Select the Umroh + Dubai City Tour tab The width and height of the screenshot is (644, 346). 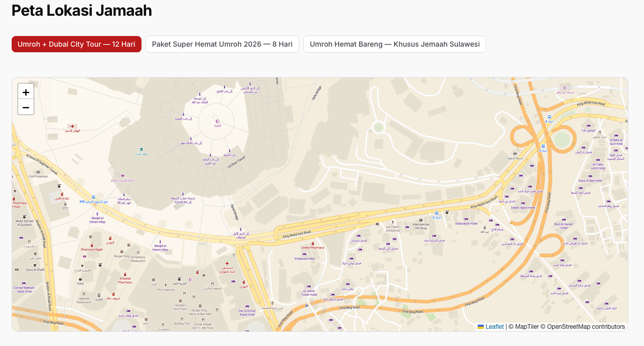coord(77,44)
